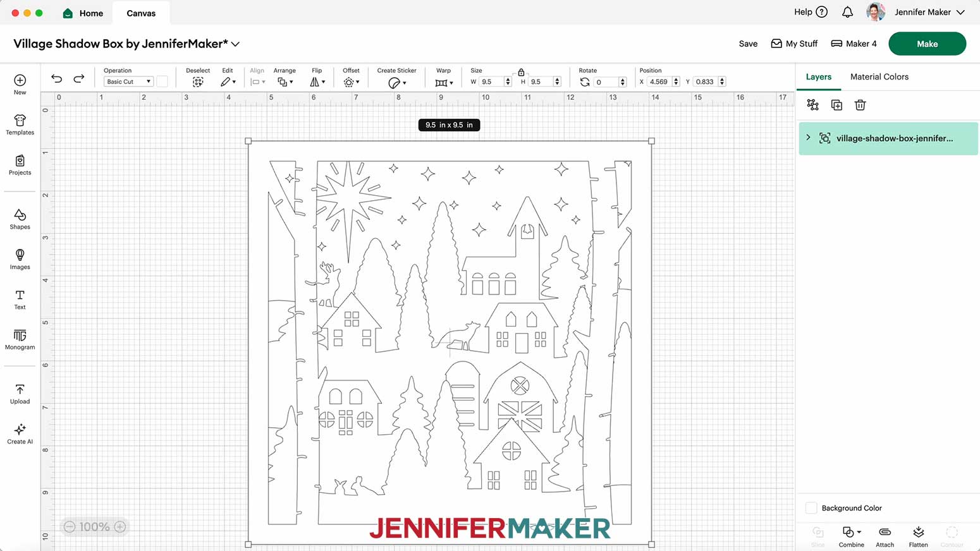The height and width of the screenshot is (551, 980).
Task: Select the Material Colors tab
Action: (x=879, y=76)
